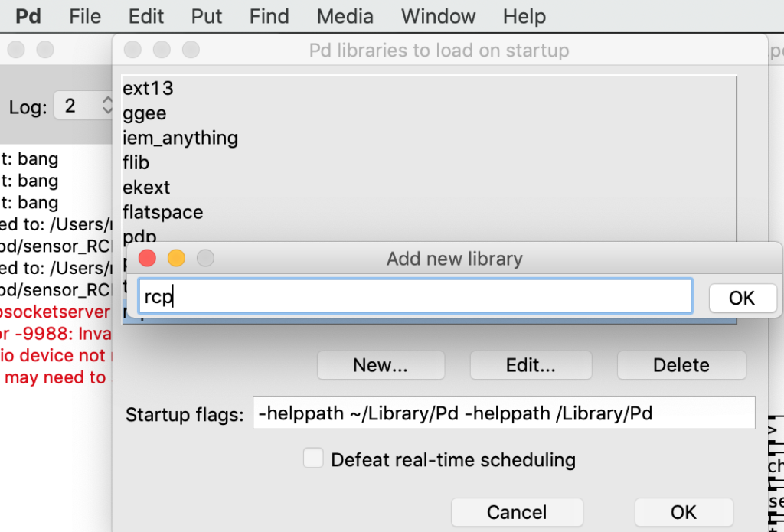Open the Help menu
This screenshot has height=532, width=784.
pyautogui.click(x=524, y=17)
